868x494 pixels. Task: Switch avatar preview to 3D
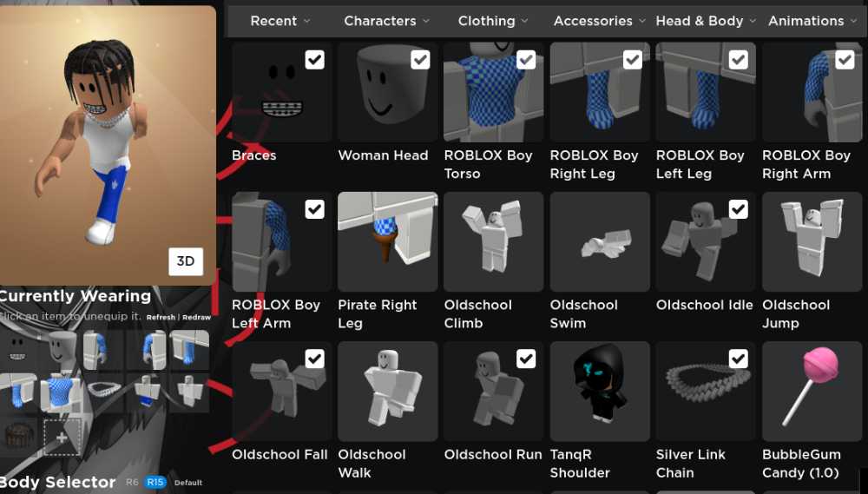click(186, 261)
